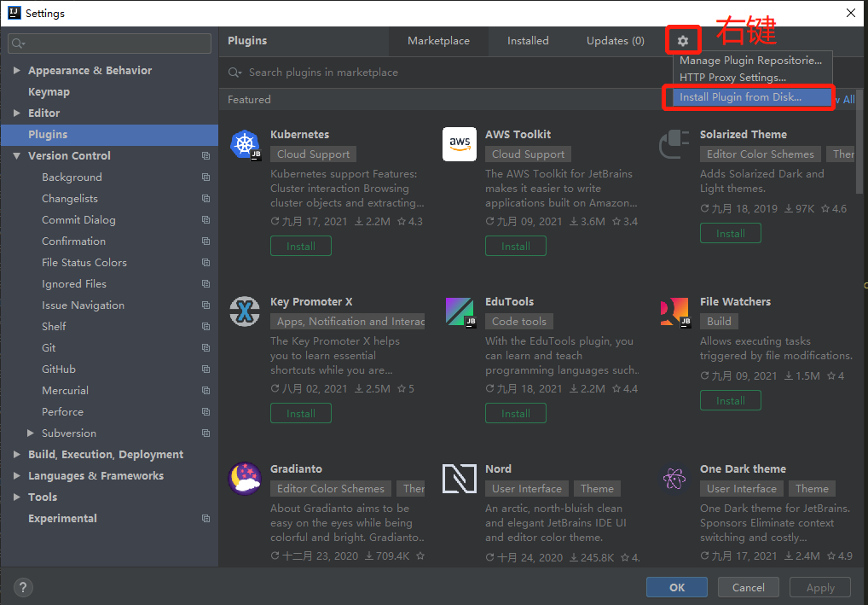Expand the Editor settings section

point(16,113)
